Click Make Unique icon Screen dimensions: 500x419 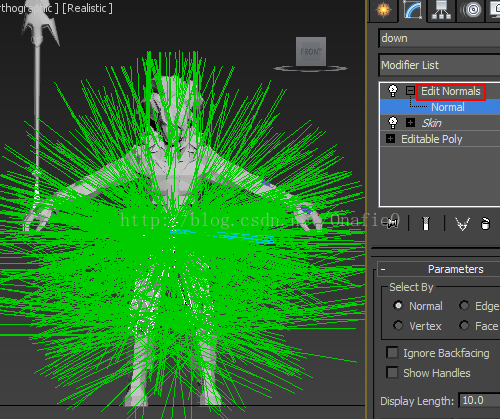click(463, 223)
